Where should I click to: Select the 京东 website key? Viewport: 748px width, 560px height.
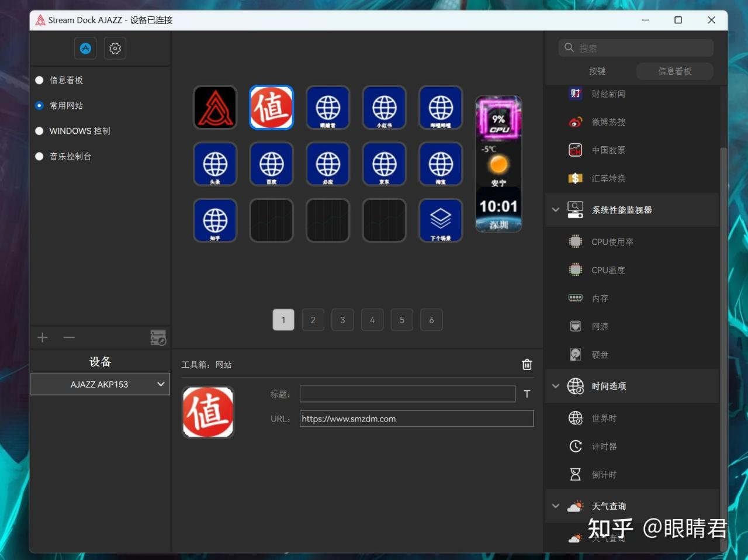(385, 164)
